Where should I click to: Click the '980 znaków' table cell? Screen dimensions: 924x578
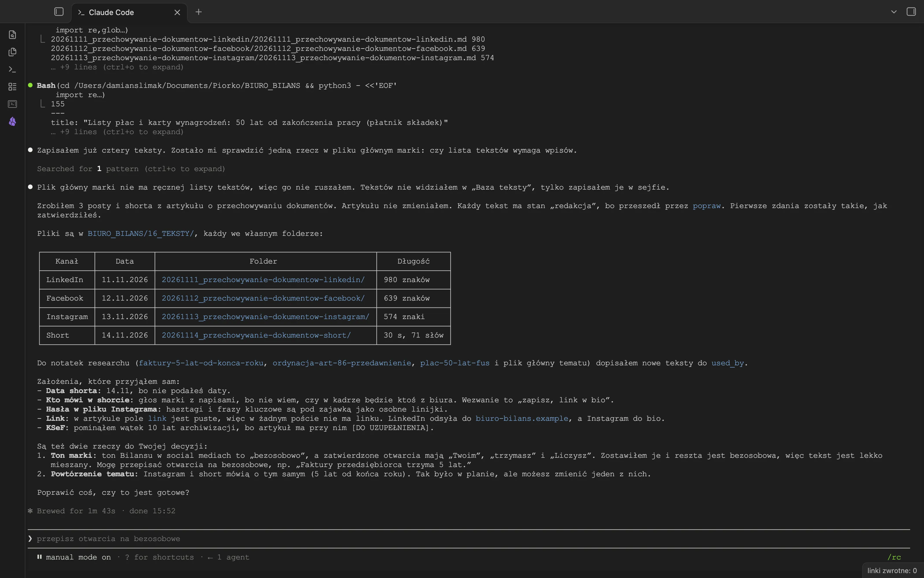413,280
